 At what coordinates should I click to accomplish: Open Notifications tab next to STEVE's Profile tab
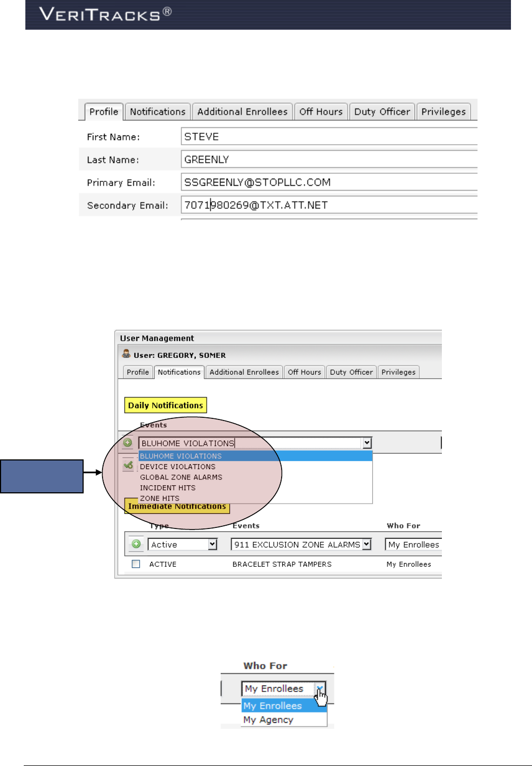pyautogui.click(x=158, y=112)
